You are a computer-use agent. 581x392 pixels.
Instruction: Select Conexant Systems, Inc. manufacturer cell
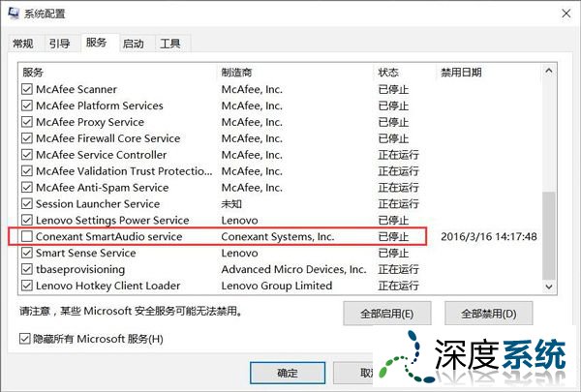tap(278, 236)
